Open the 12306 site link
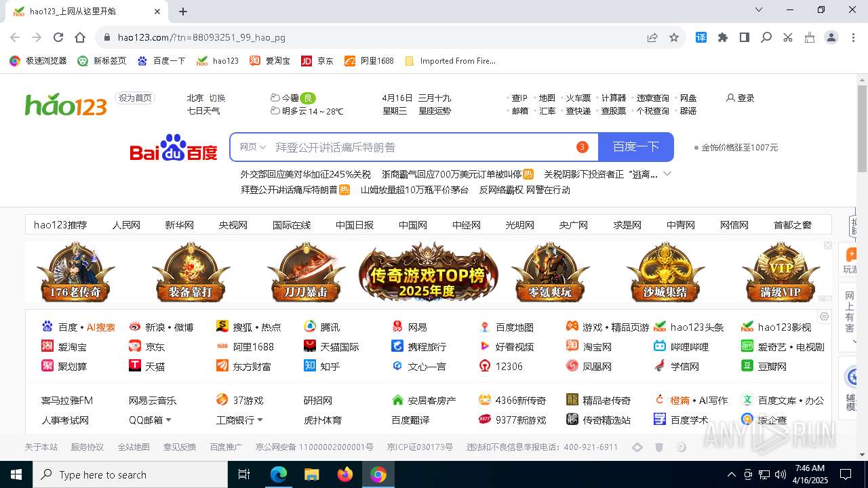 pos(511,367)
